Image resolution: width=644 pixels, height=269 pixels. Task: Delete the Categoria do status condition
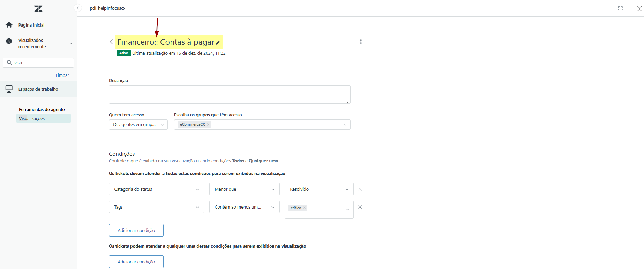point(360,189)
